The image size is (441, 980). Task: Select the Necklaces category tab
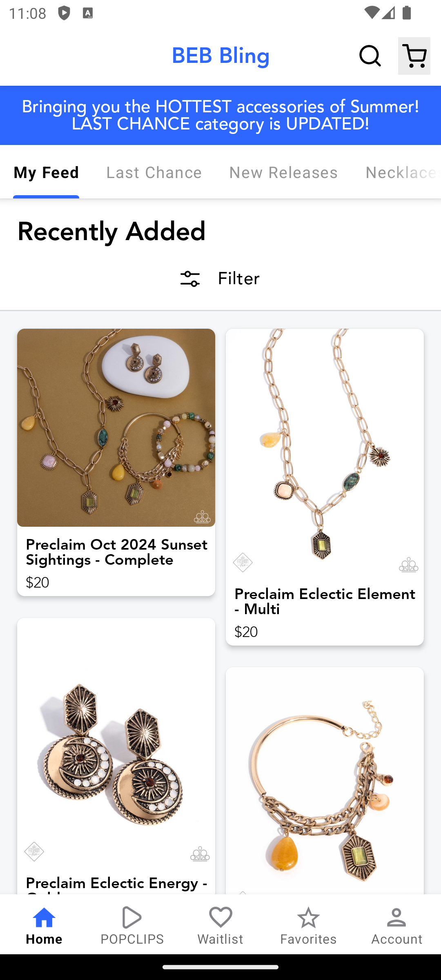tap(400, 172)
